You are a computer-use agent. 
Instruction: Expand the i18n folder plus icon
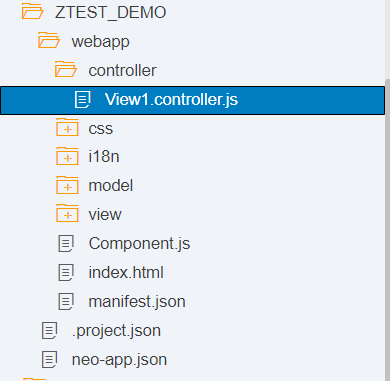pyautogui.click(x=67, y=157)
